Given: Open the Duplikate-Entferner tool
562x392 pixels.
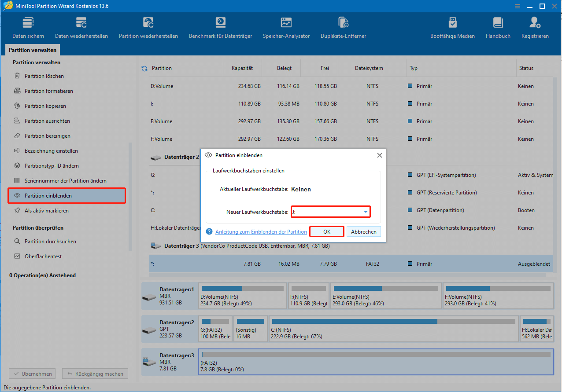Looking at the screenshot, I should 343,26.
